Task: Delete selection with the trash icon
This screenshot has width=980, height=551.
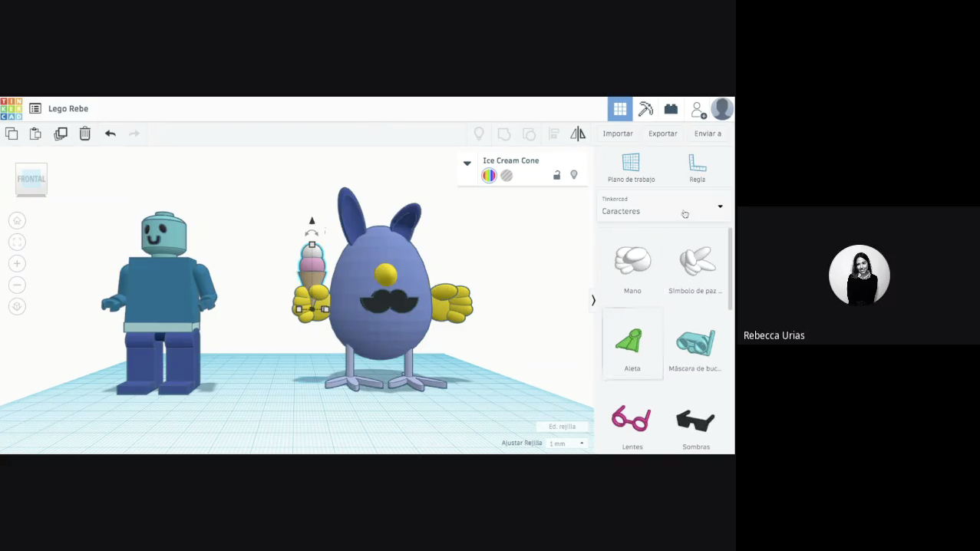Action: point(85,134)
